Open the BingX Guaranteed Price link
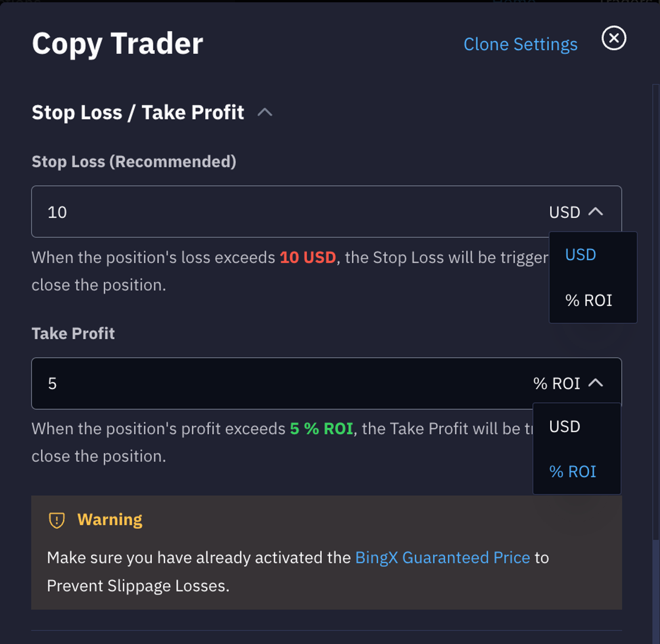Viewport: 660px width, 644px height. [x=442, y=557]
